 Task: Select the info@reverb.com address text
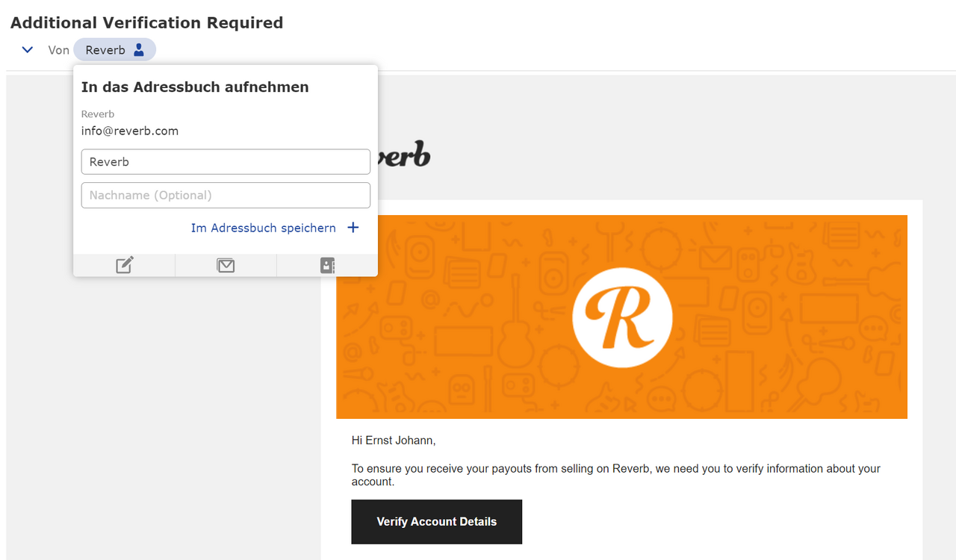[x=130, y=131]
